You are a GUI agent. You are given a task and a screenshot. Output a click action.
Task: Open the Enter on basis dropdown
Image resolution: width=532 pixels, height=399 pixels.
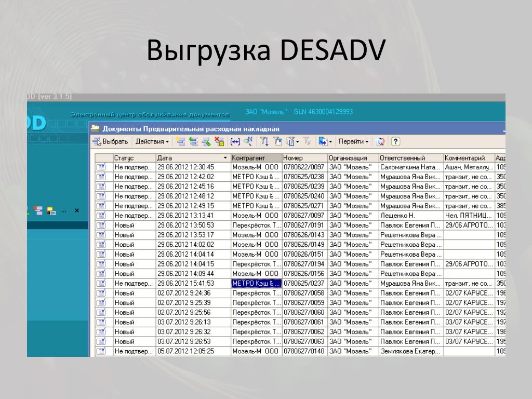pos(325,142)
